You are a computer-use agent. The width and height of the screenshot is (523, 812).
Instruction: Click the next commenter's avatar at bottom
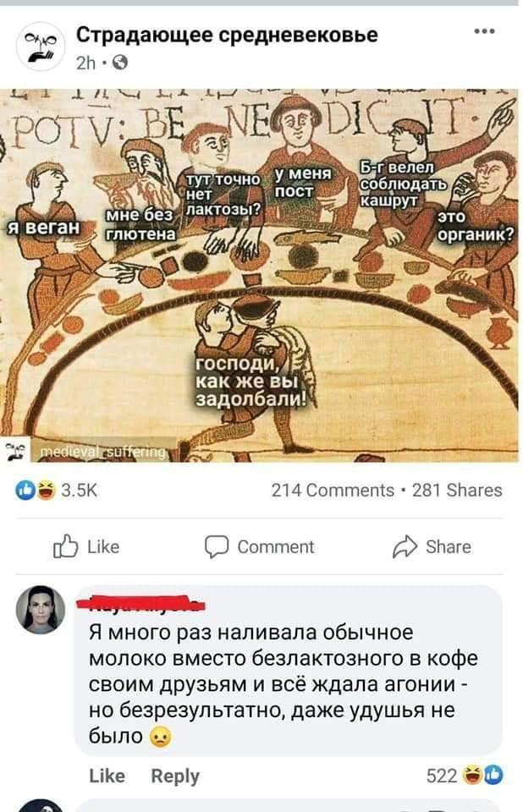click(41, 806)
